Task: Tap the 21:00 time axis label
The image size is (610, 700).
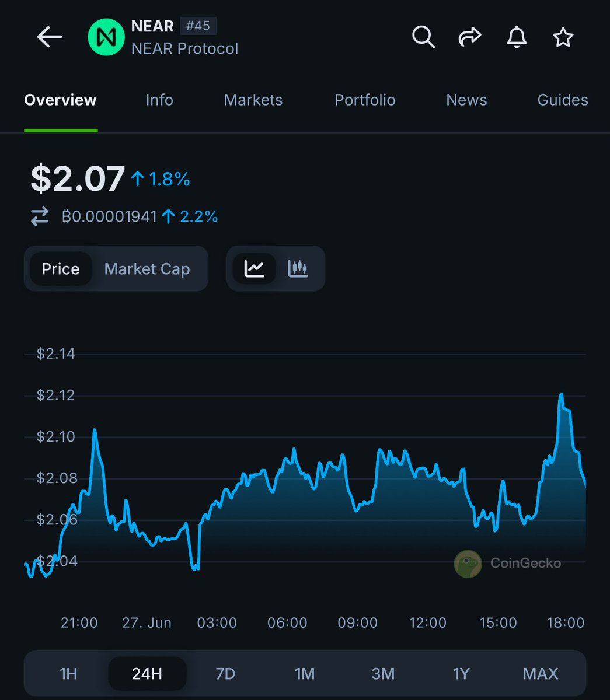Action: [x=79, y=622]
